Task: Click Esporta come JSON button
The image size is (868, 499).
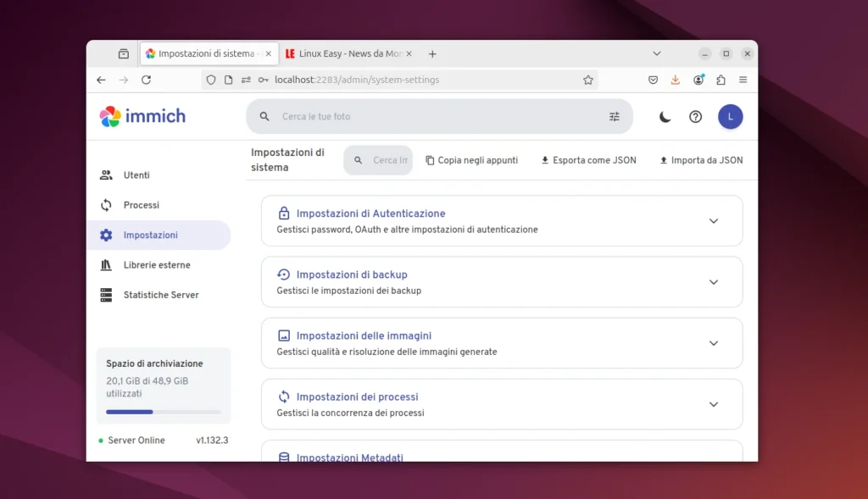Action: [589, 160]
